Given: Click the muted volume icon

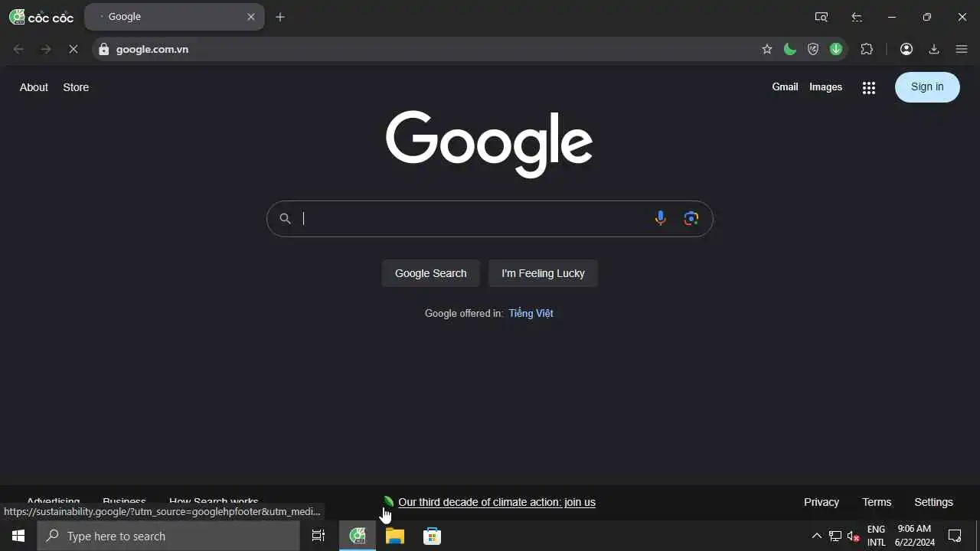Looking at the screenshot, I should click(854, 536).
